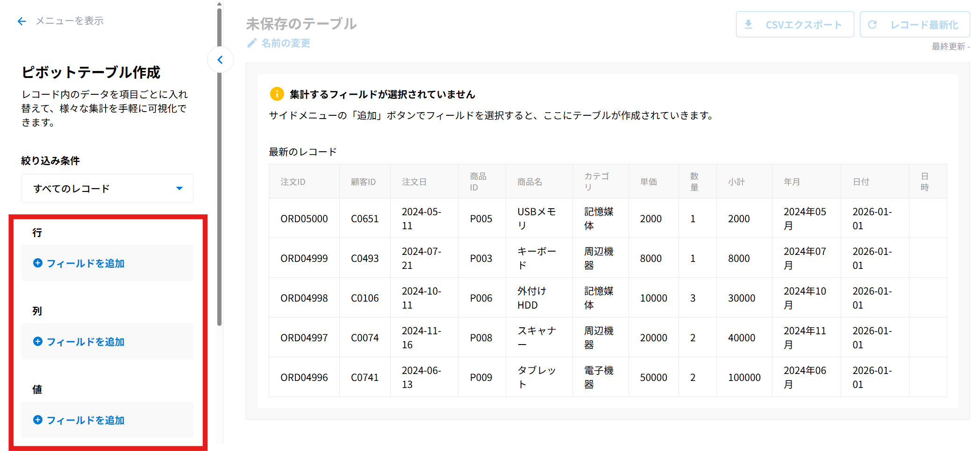Click the back arrow beside メニューを表示
This screenshot has height=451, width=980.
click(x=21, y=21)
